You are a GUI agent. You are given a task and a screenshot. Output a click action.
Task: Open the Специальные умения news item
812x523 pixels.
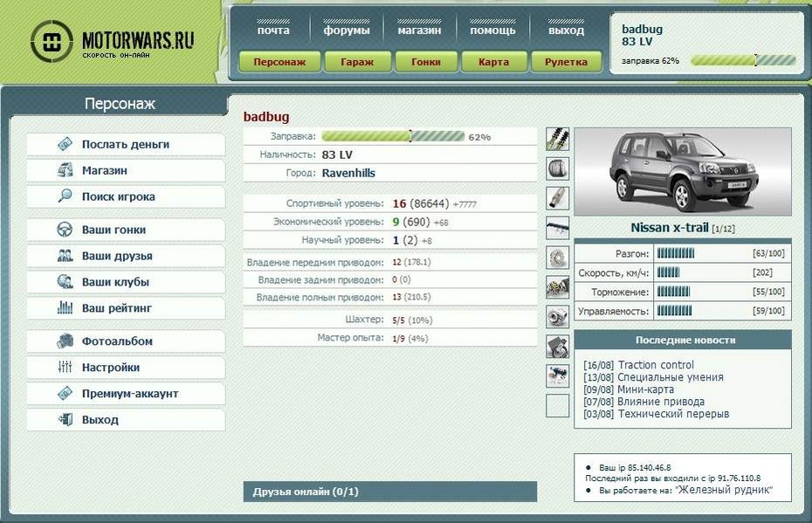[x=670, y=377]
